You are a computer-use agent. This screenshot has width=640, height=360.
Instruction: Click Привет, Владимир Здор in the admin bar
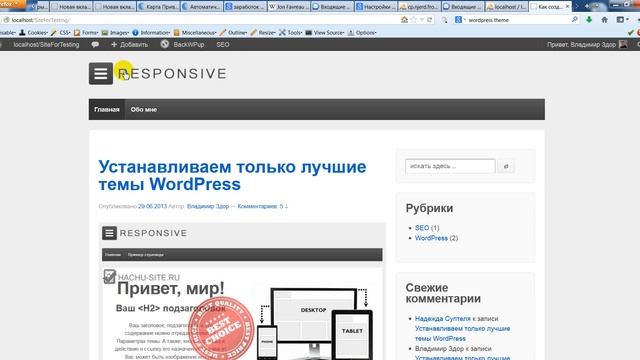coord(581,44)
